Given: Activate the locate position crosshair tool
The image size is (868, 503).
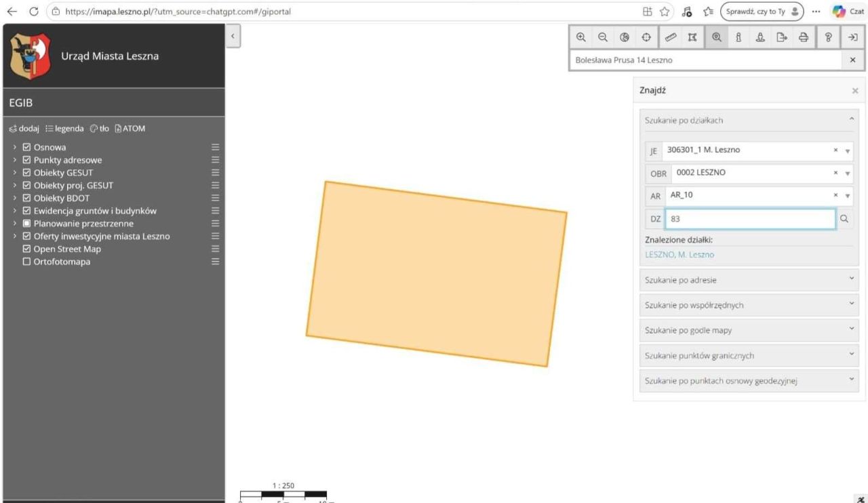Looking at the screenshot, I should 646,38.
